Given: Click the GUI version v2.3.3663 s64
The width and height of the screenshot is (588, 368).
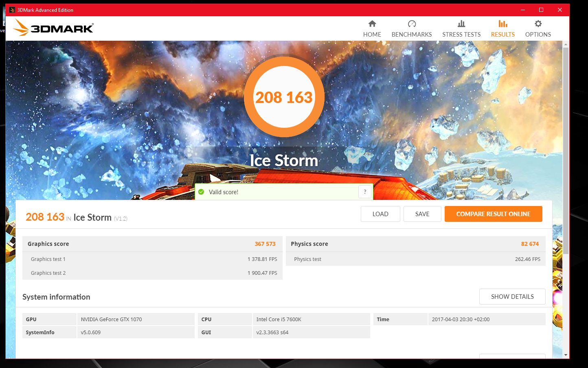Looking at the screenshot, I should tap(272, 332).
